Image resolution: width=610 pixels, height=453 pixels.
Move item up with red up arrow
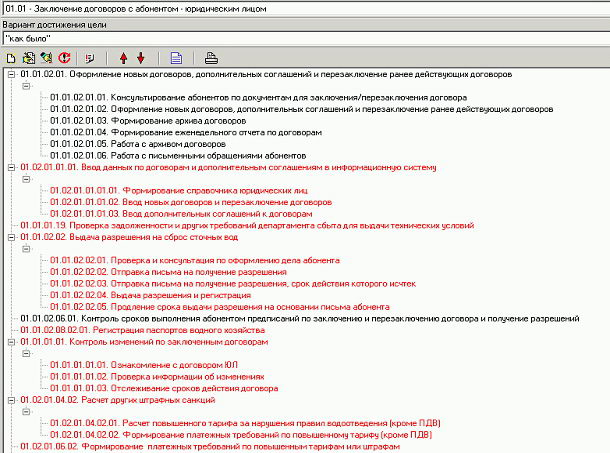coord(124,58)
